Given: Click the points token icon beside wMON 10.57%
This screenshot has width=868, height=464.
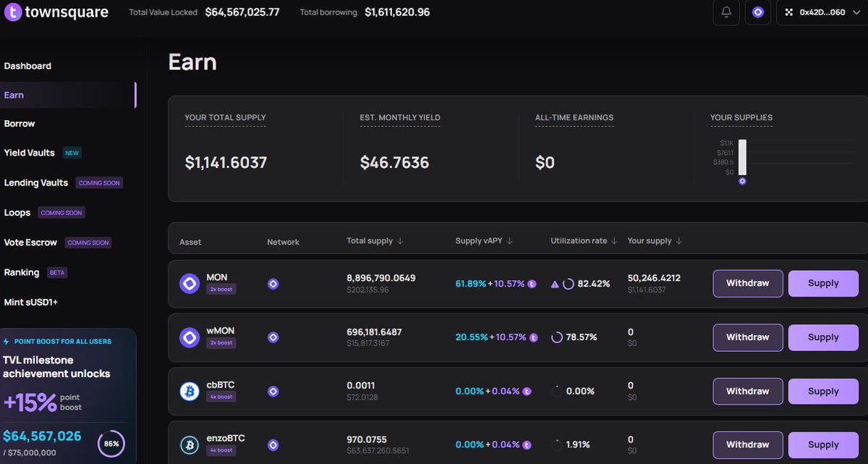Looking at the screenshot, I should pyautogui.click(x=532, y=337).
